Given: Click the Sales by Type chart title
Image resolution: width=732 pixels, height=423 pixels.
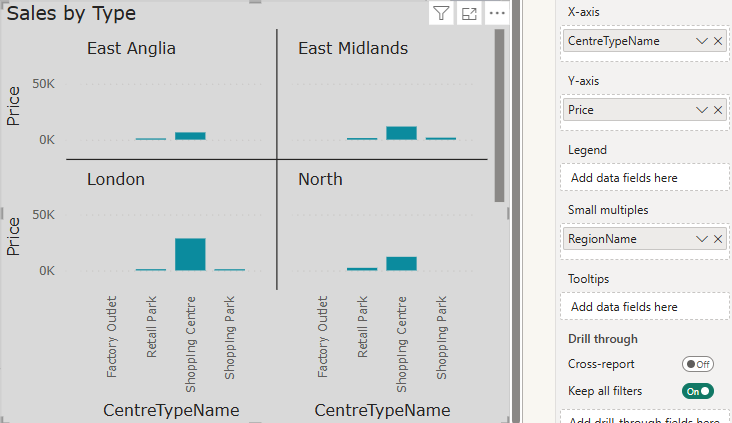Looking at the screenshot, I should [72, 13].
